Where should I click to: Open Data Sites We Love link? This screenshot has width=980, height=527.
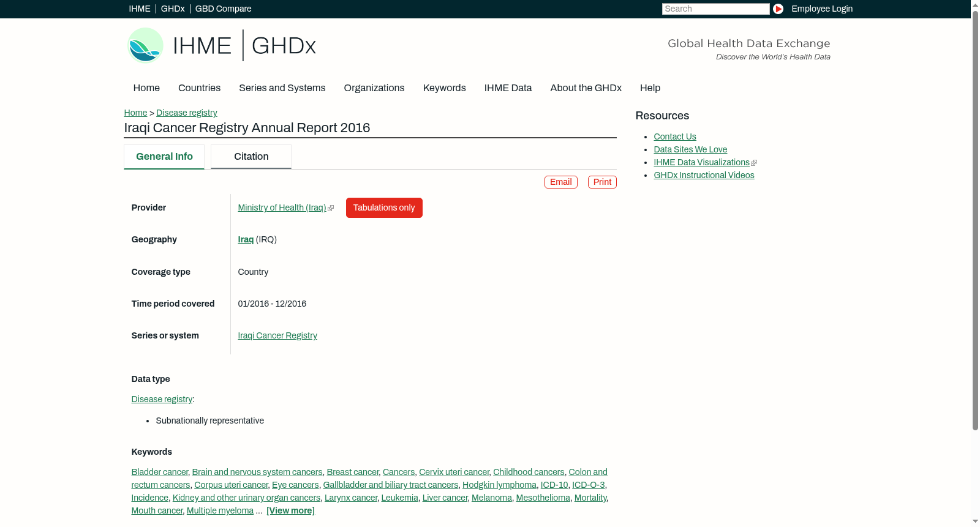tap(690, 149)
